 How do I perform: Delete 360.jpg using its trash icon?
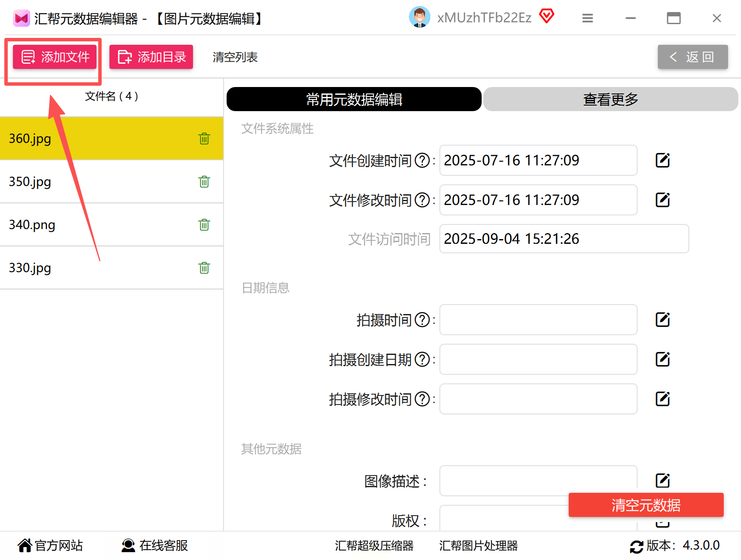(204, 138)
